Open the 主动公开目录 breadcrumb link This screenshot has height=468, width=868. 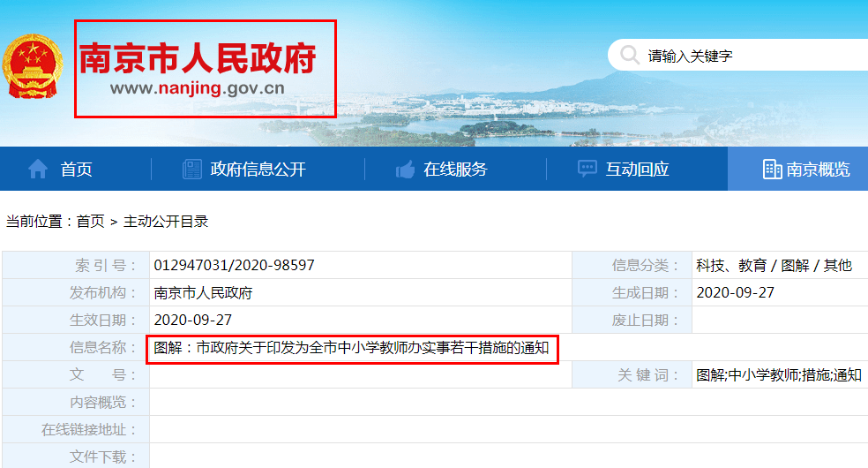[x=166, y=222]
